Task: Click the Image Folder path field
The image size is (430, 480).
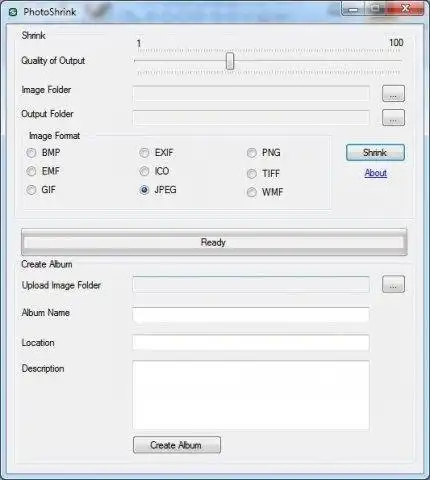Action: (251, 94)
